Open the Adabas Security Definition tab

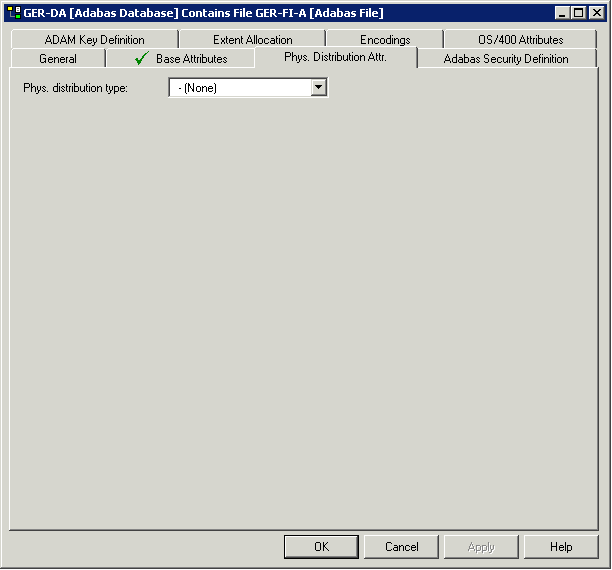tap(506, 59)
